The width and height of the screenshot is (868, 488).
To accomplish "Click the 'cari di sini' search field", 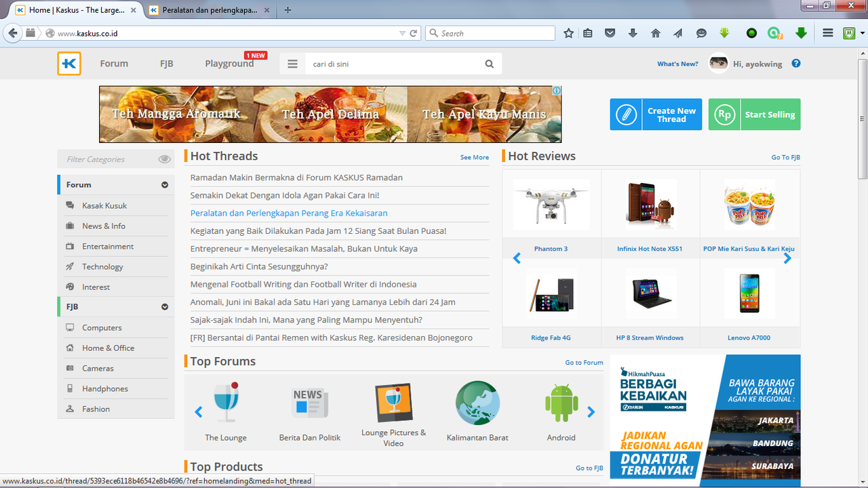I will 392,64.
